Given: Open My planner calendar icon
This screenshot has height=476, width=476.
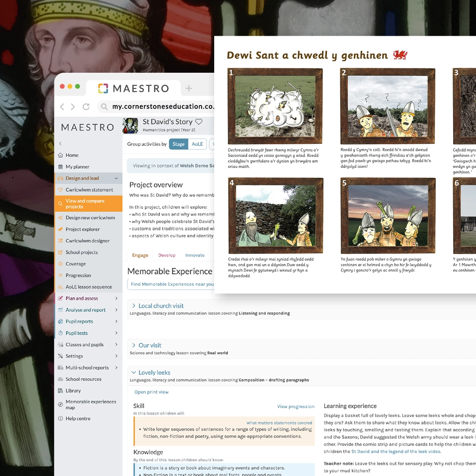Looking at the screenshot, I should pyautogui.click(x=60, y=167).
